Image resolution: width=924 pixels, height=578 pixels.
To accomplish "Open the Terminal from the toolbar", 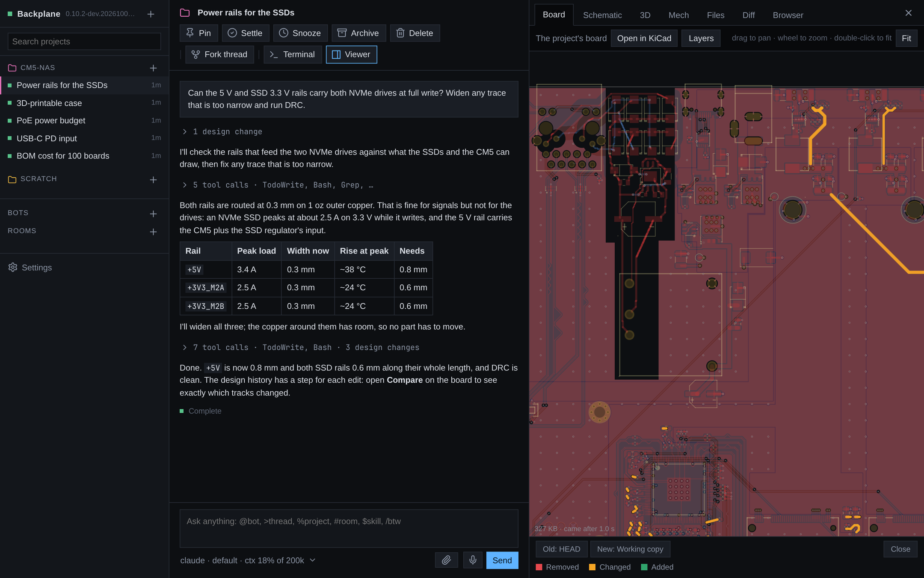I will [293, 54].
